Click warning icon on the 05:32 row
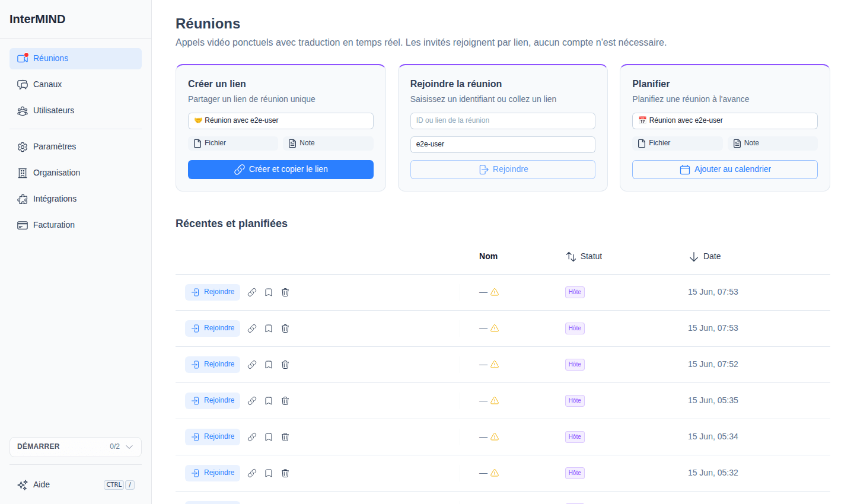This screenshot has width=854, height=504. click(495, 473)
